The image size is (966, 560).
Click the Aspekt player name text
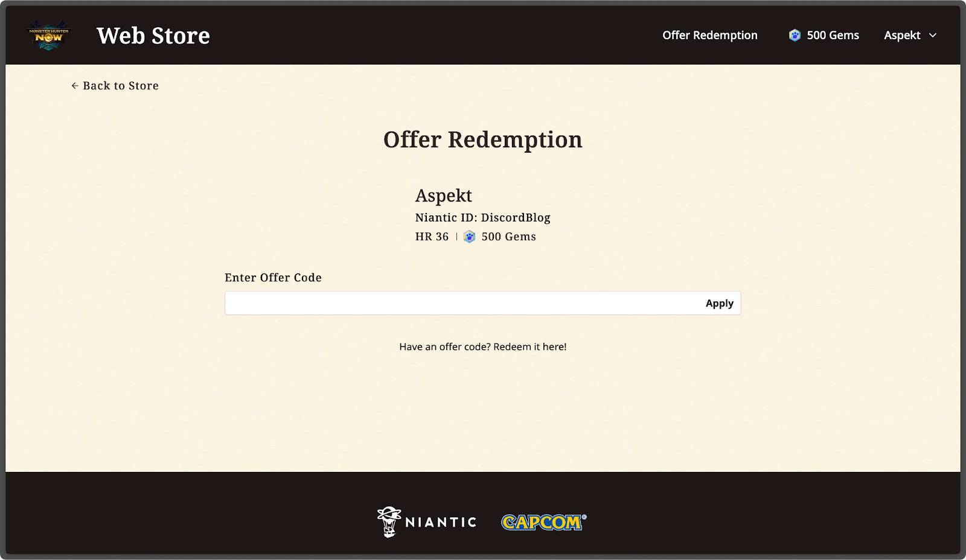tap(444, 196)
